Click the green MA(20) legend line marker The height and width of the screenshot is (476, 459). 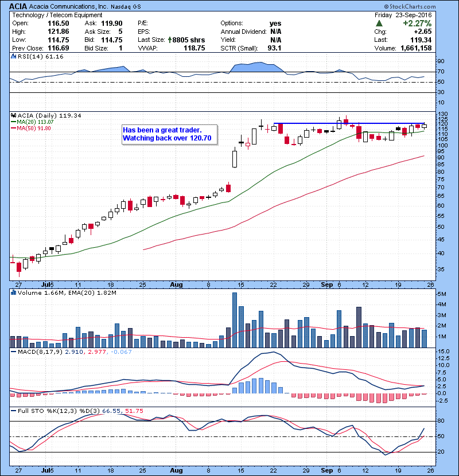14,122
